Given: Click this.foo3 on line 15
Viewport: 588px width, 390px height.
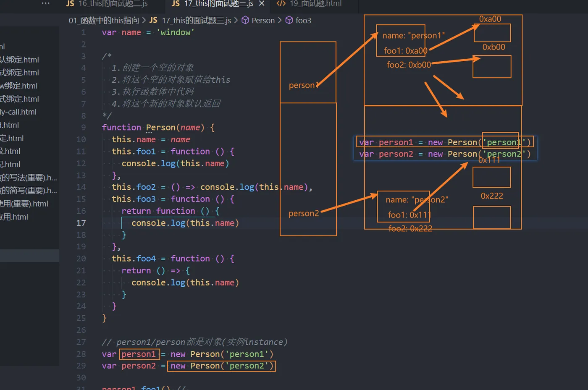Looking at the screenshot, I should click(134, 199).
